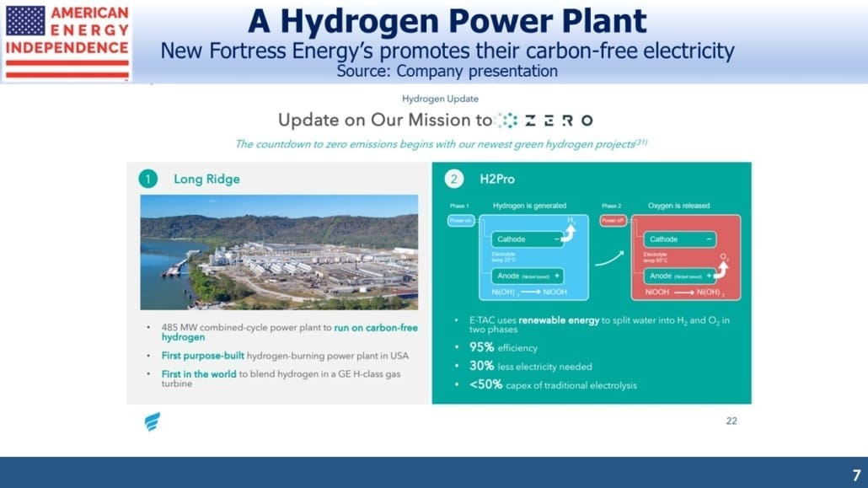This screenshot has width=868, height=488.
Task: Click the 'H2Pro' section heading
Action: click(497, 179)
